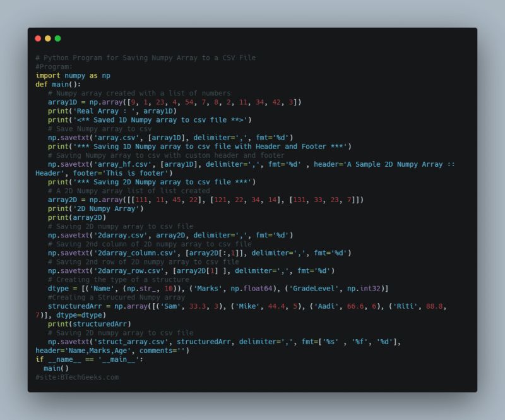Screen dimensions: 505x420
Task: Click the green maximize circle
Action: [56, 38]
